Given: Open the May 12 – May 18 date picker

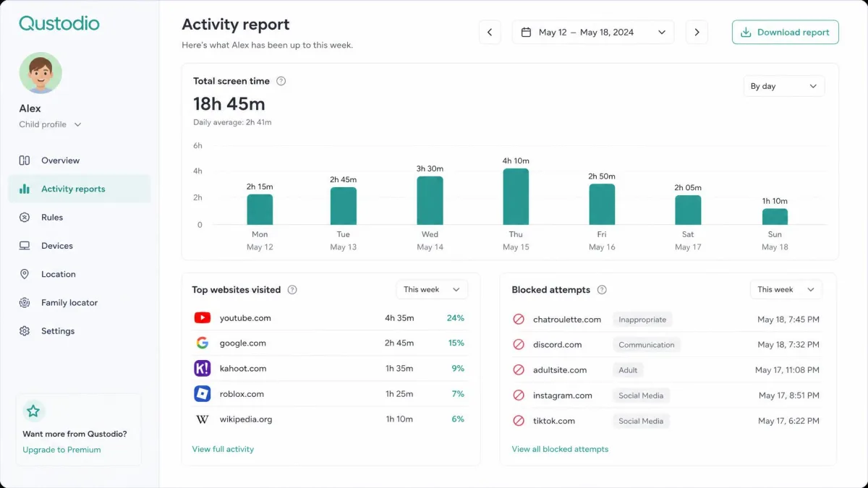Looking at the screenshot, I should [x=593, y=32].
